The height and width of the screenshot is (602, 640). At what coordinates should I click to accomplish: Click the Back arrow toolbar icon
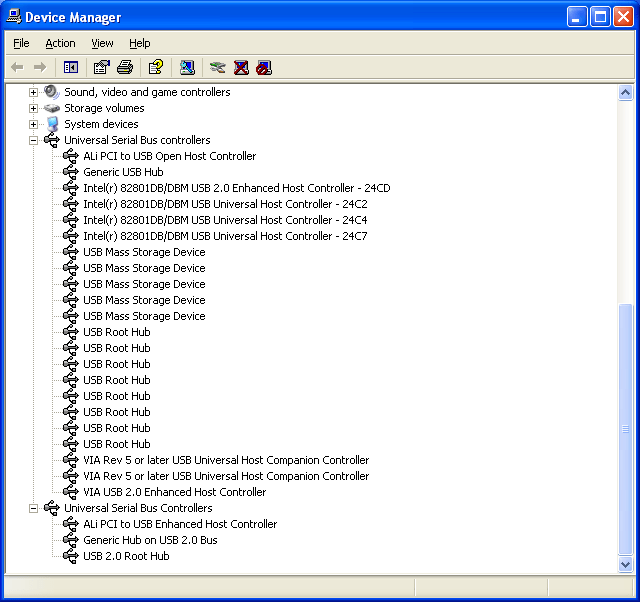(x=18, y=67)
